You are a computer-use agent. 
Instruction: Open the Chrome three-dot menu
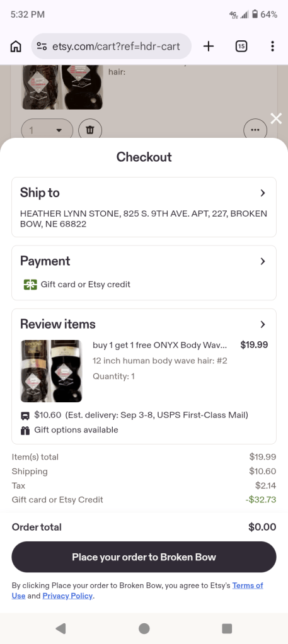pyautogui.click(x=272, y=47)
